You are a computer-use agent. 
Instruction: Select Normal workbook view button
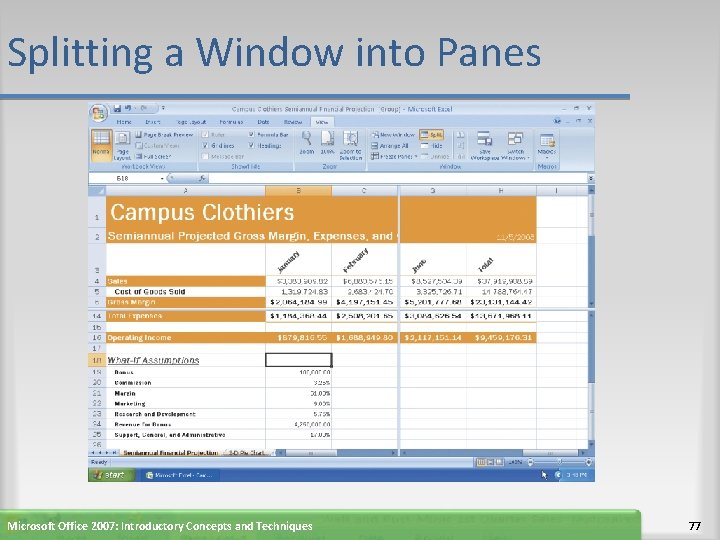[x=101, y=145]
